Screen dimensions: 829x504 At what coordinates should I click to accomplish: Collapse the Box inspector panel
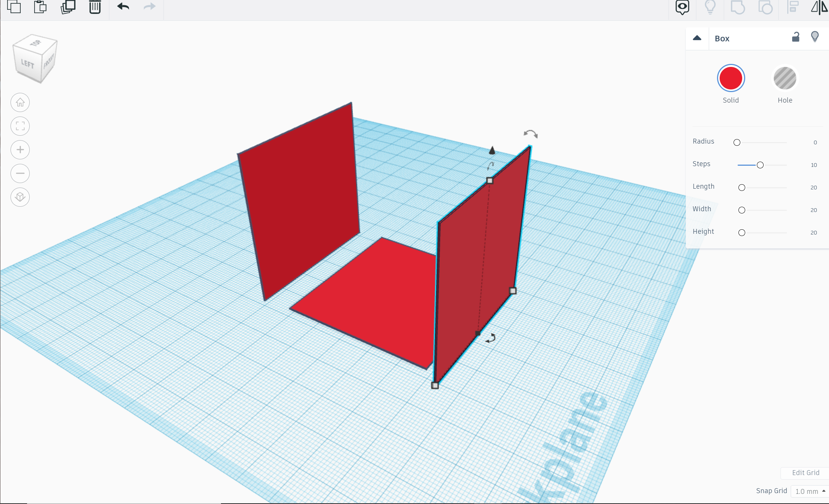tap(697, 38)
